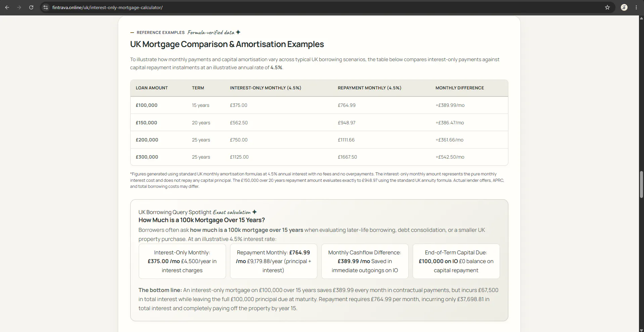Go forward to the next page

(19, 7)
